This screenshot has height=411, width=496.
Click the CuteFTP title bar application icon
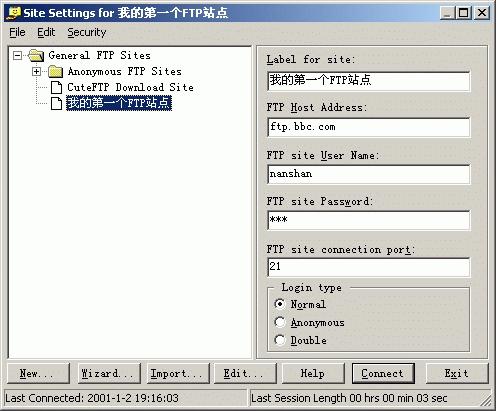[14, 13]
